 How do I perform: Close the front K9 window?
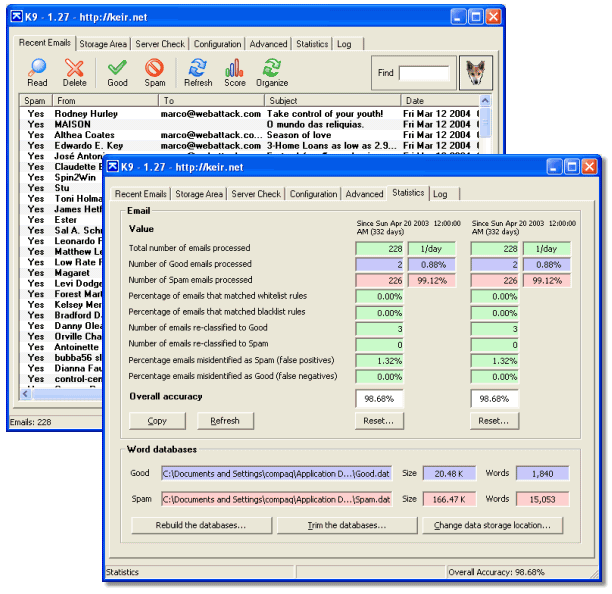point(589,167)
